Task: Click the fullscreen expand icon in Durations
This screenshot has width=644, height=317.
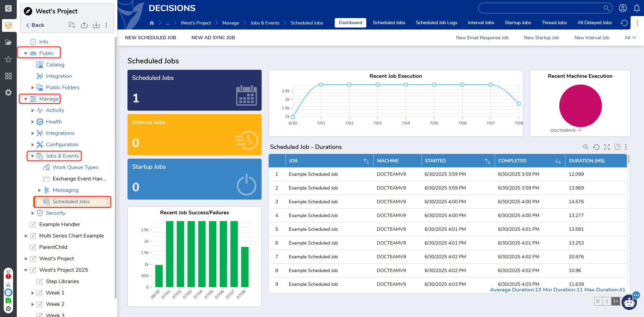Action: coord(607,147)
